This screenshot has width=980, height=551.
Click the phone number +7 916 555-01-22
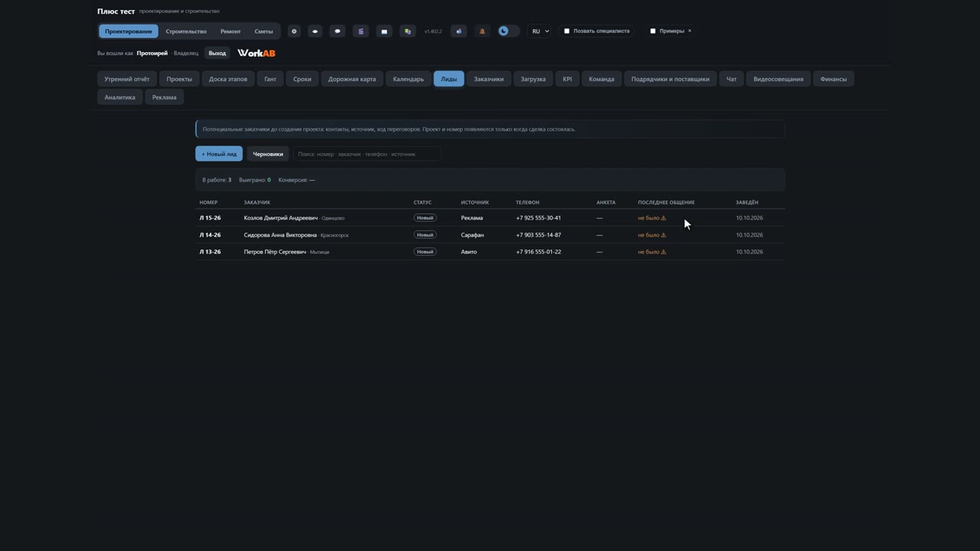pos(538,252)
